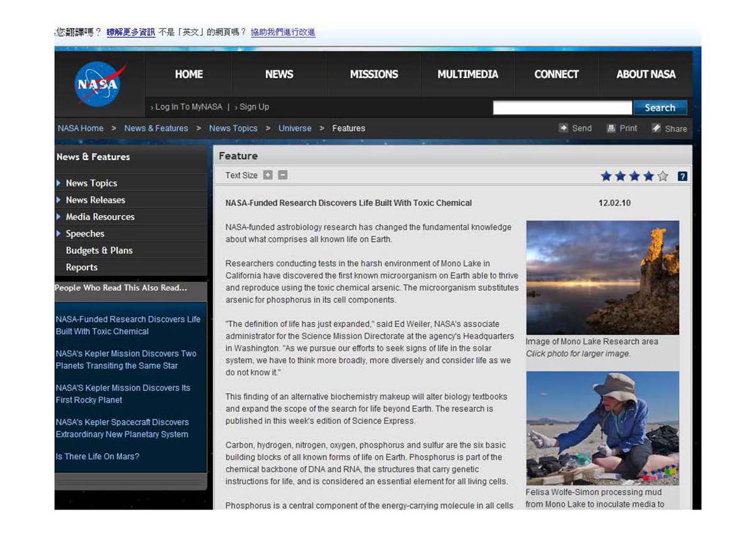
Task: Increase text size with plus icon
Action: click(x=268, y=175)
